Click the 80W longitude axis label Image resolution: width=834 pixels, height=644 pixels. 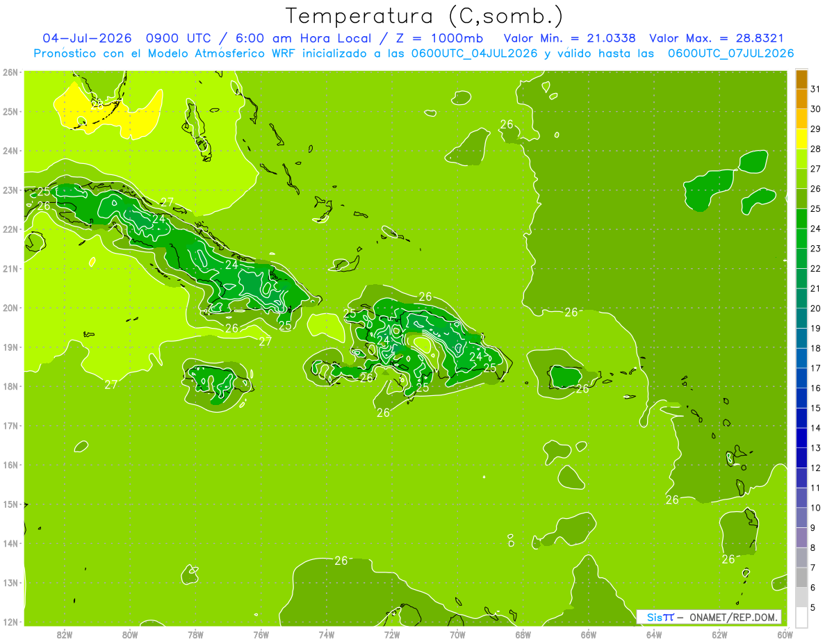(130, 634)
